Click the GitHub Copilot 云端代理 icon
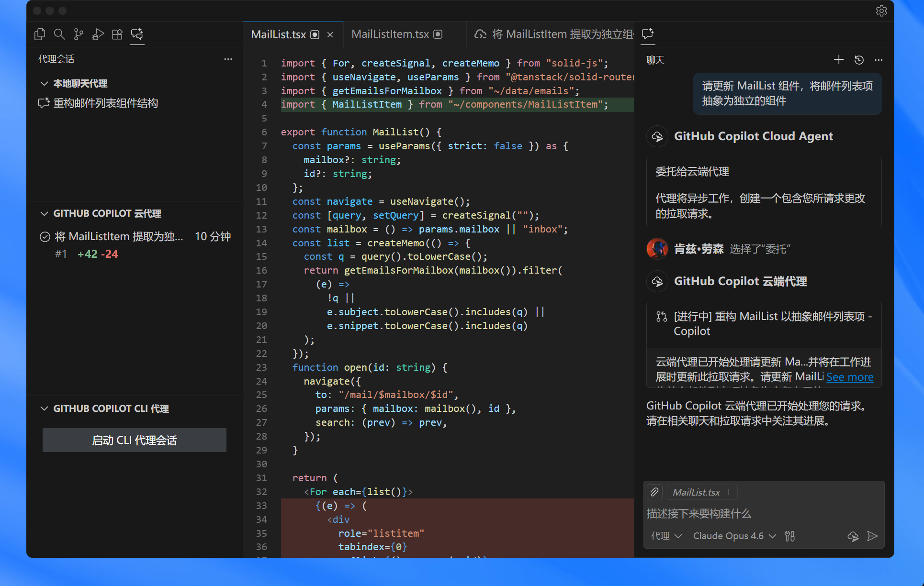The width and height of the screenshot is (924, 586). pyautogui.click(x=657, y=281)
